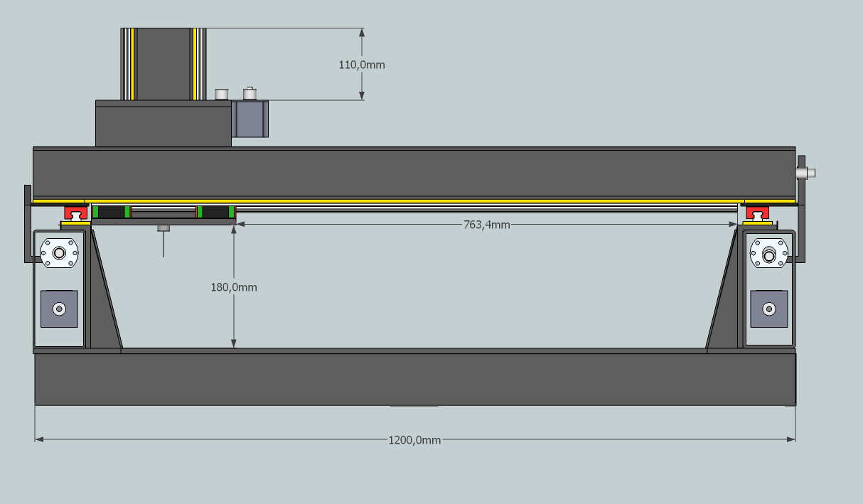Select the right gray square motor plate
This screenshot has height=504, width=863.
tap(768, 309)
